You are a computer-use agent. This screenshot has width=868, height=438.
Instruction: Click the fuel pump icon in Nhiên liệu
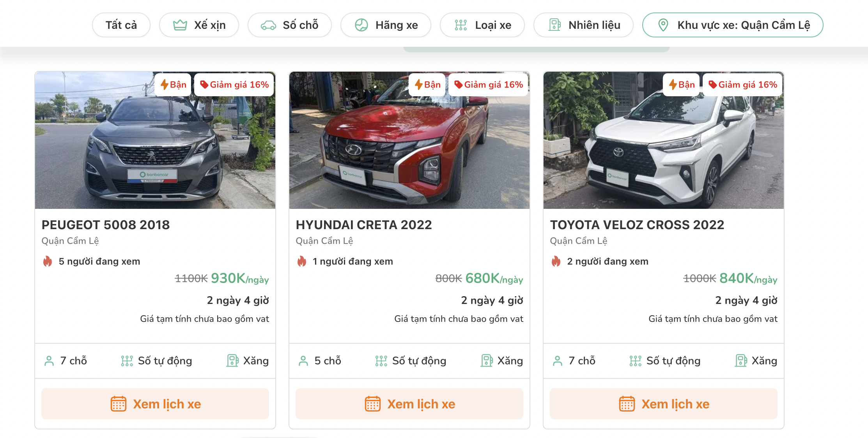click(554, 25)
